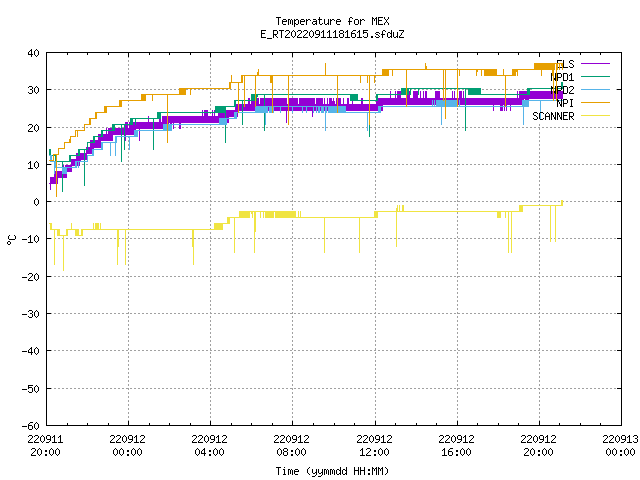Click the y-axis tick label -50
Screen dimensions: 640x480
pos(31,389)
